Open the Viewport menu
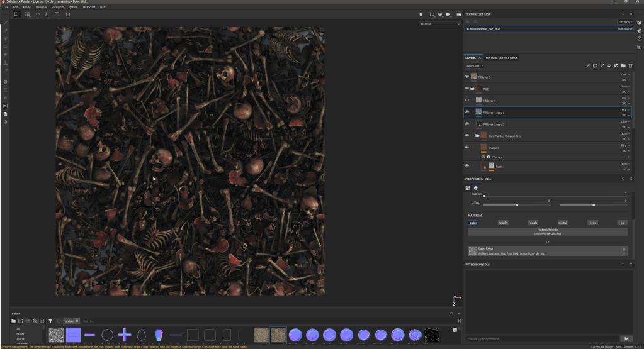Viewport: 644px width, 349px height. (57, 7)
